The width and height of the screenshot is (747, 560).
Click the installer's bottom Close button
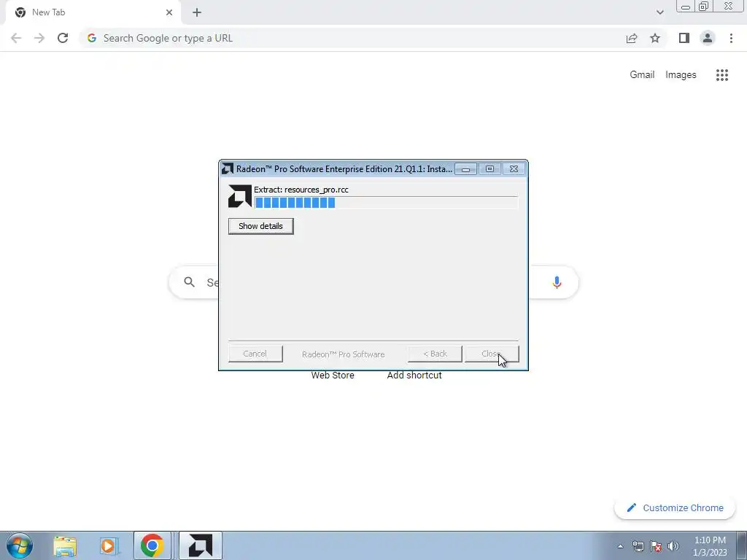492,354
